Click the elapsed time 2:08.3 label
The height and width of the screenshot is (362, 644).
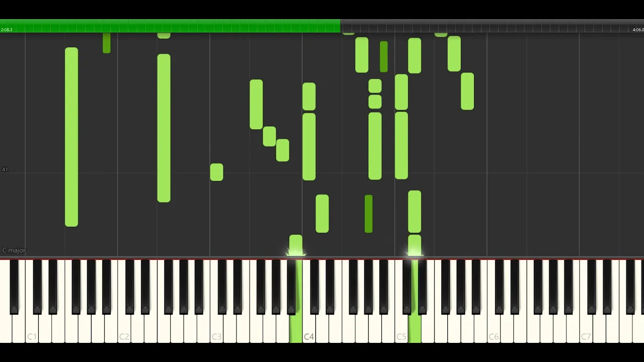click(7, 30)
